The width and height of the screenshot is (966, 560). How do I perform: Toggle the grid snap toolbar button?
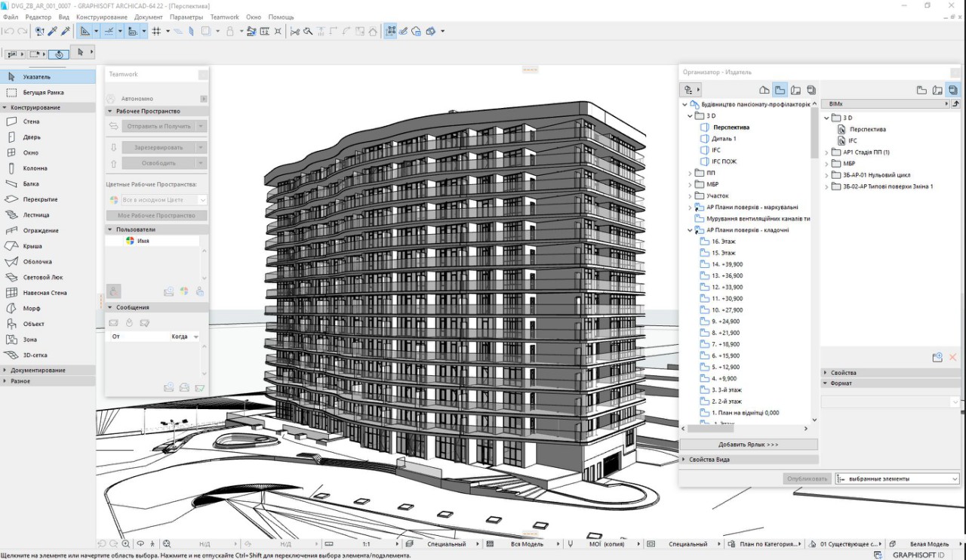(156, 31)
